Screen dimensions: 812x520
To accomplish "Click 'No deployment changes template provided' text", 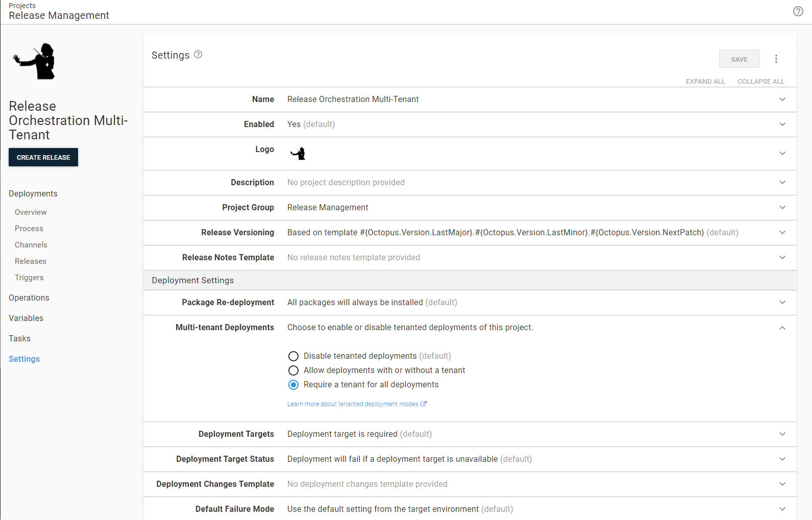I will (367, 484).
